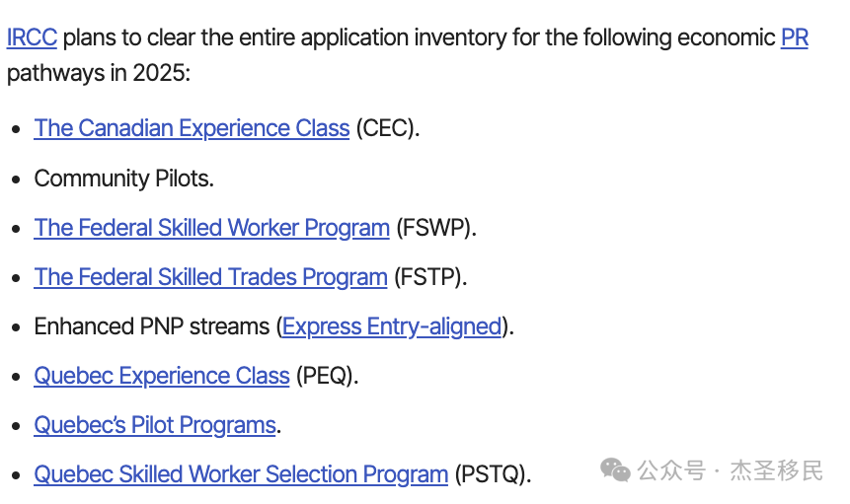The image size is (850, 504).
Task: Open Quebec Skilled Worker Selection Program link
Action: click(x=241, y=474)
